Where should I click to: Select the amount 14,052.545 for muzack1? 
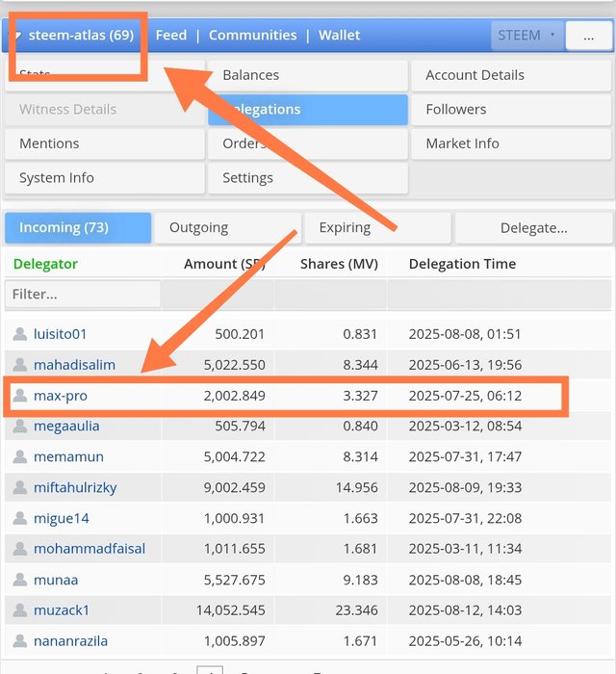click(x=231, y=610)
